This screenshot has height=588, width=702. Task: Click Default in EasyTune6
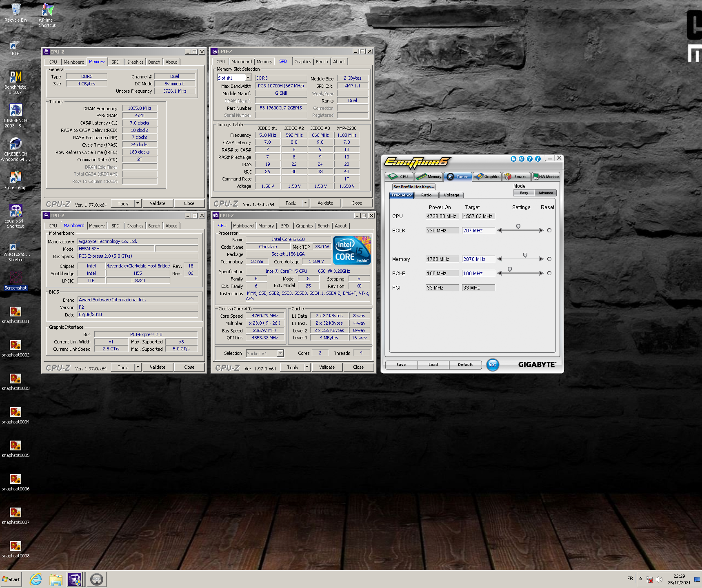tap(465, 365)
